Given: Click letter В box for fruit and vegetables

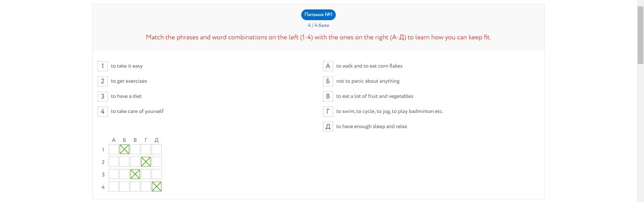Looking at the screenshot, I should 328,96.
